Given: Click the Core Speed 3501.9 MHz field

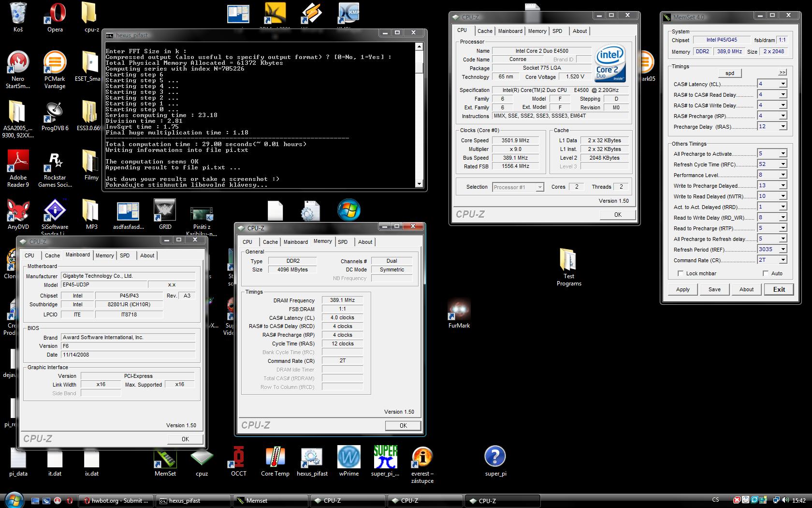Looking at the screenshot, I should 516,140.
